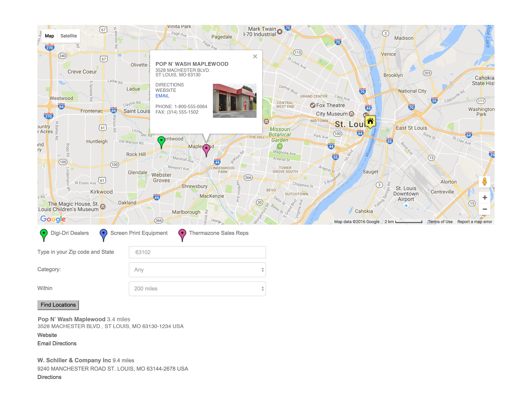Focus the zip code input field

point(197,252)
